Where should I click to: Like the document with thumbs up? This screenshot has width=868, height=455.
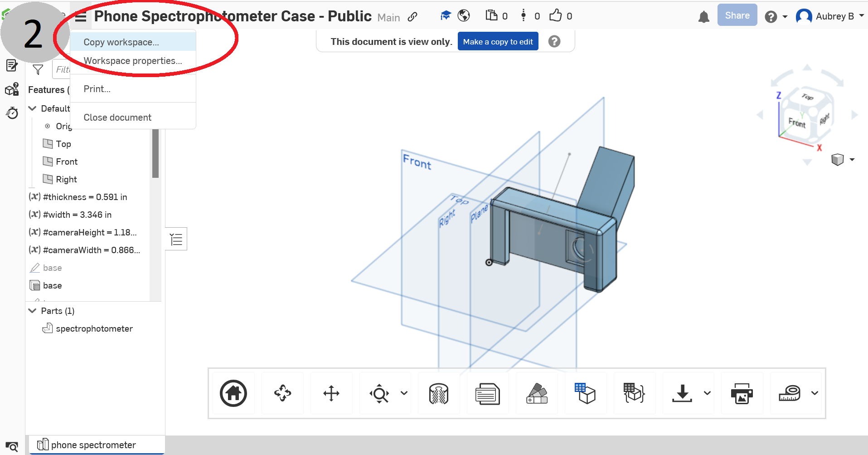pos(556,16)
